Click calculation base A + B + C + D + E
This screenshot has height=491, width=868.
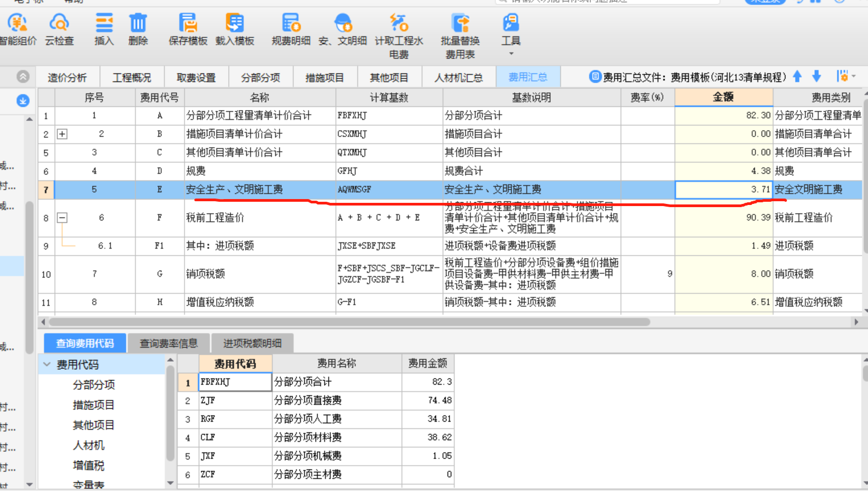click(x=389, y=218)
